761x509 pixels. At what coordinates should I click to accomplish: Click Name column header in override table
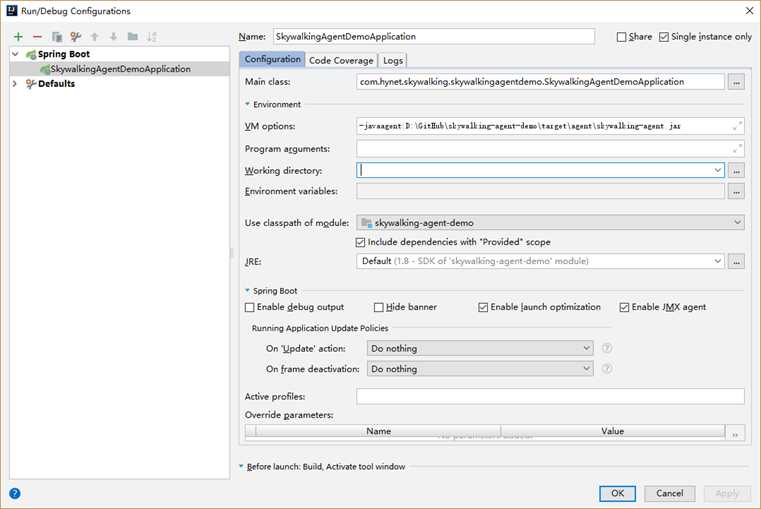click(x=379, y=431)
